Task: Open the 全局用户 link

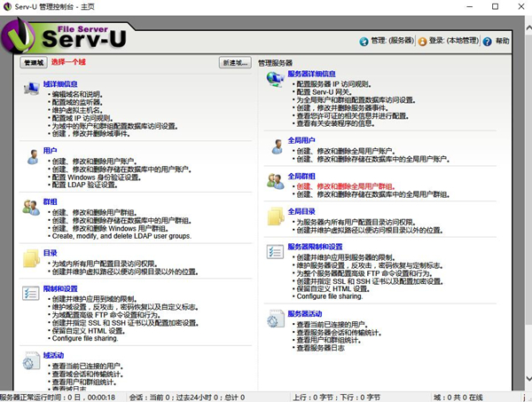Action: point(301,140)
